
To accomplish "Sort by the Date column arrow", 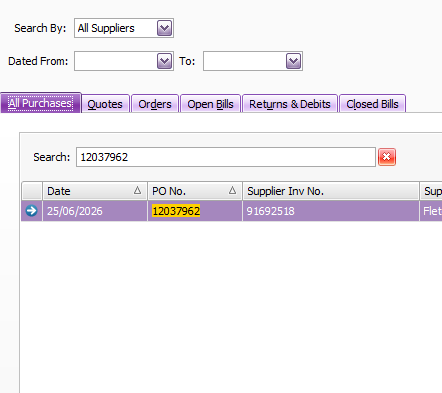I will point(137,191).
